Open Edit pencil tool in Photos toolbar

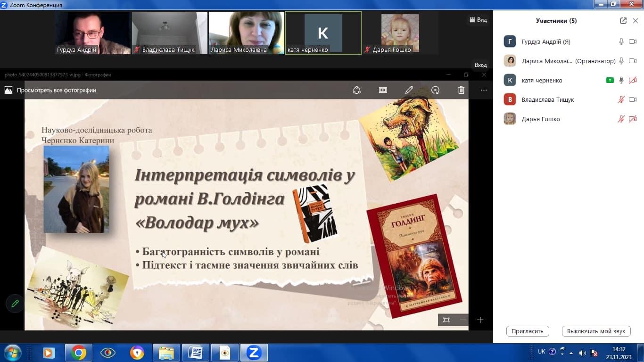(x=409, y=90)
